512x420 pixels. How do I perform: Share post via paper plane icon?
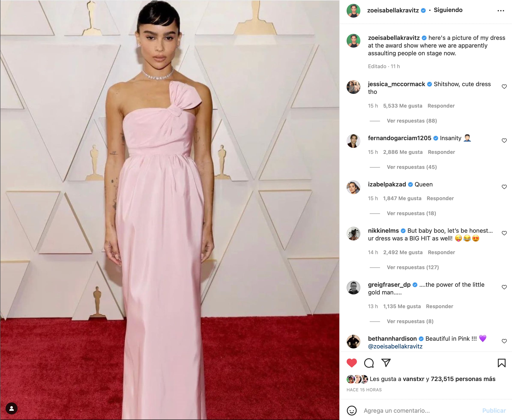coord(386,363)
